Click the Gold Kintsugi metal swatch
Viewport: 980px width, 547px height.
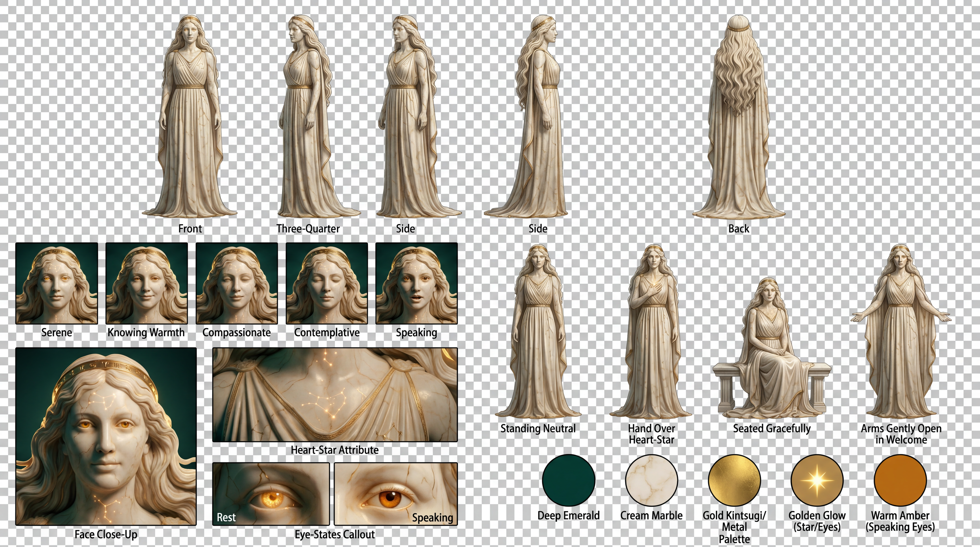click(x=734, y=480)
